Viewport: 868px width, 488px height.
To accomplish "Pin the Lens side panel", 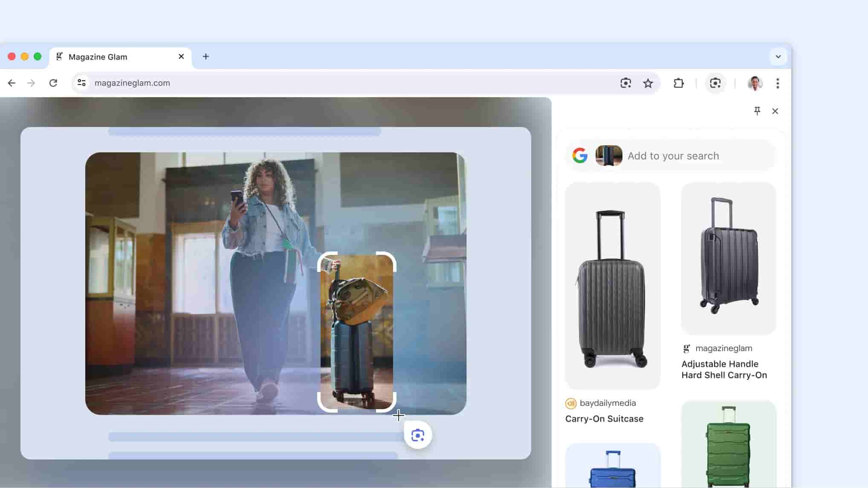I will coord(757,111).
